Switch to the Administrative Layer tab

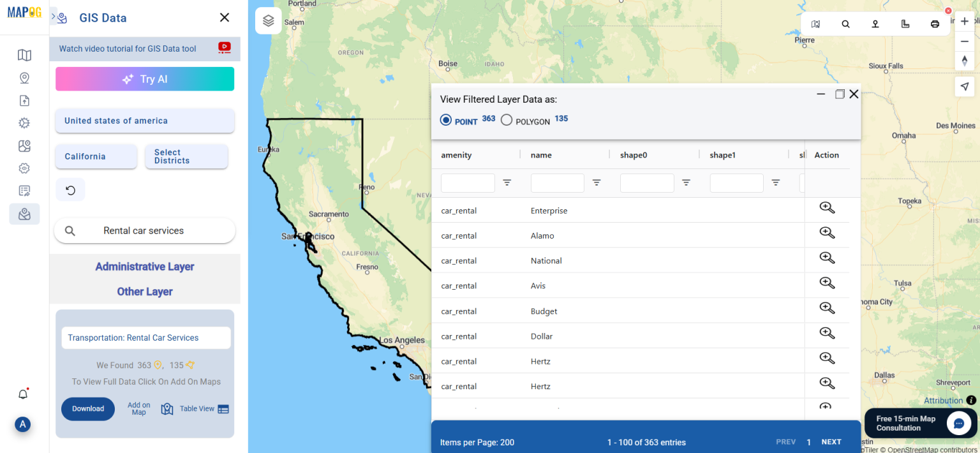(x=144, y=267)
